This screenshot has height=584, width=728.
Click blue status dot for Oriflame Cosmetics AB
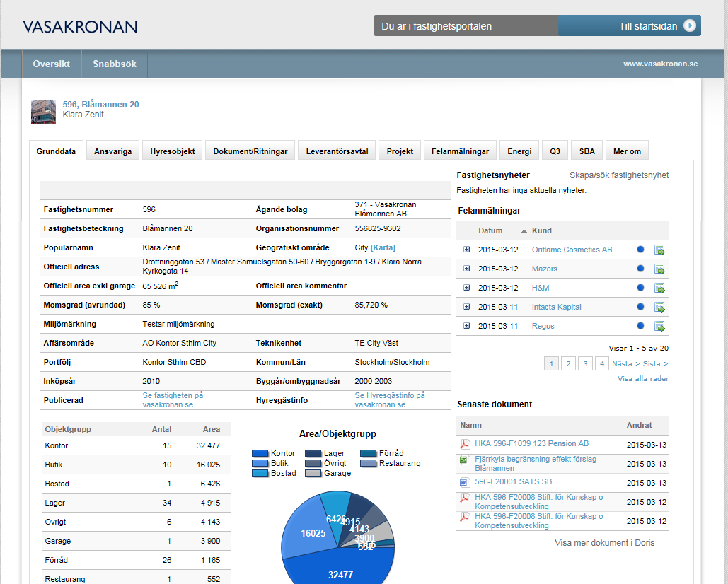pos(641,249)
